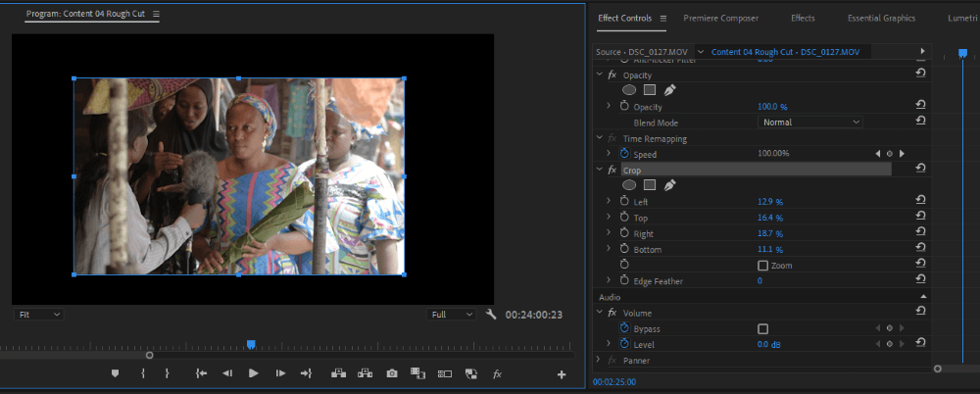Click the Extract button

coord(365,373)
